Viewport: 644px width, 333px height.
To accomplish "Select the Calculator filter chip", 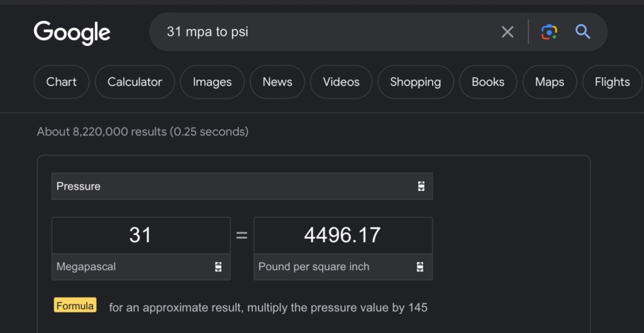I will (135, 82).
